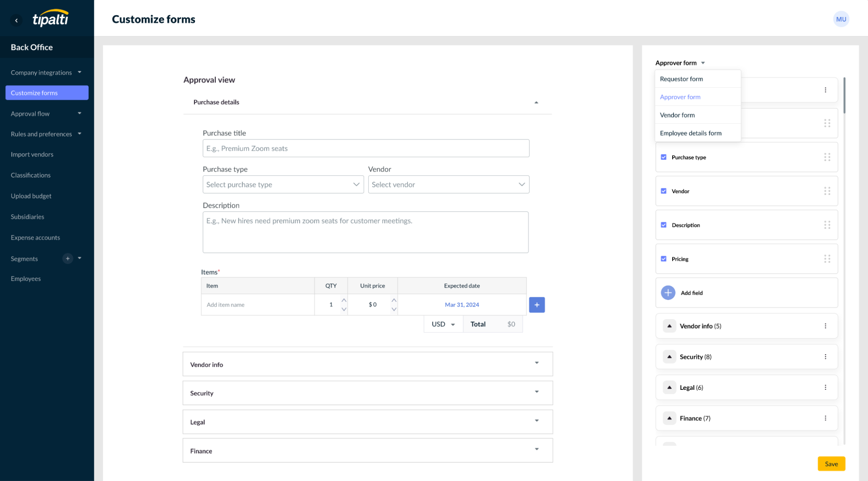Click the Mar 31, 2024 expected date
Image resolution: width=868 pixels, height=481 pixels.
tap(462, 305)
